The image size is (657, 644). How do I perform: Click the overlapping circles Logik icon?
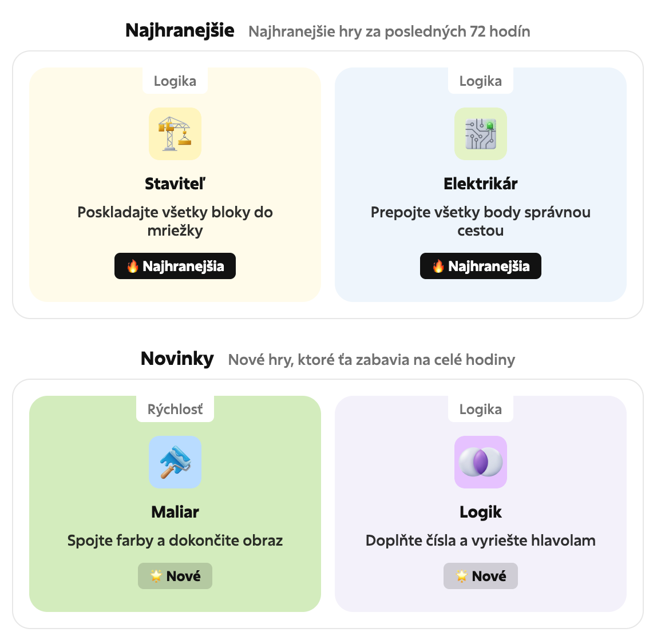click(481, 462)
